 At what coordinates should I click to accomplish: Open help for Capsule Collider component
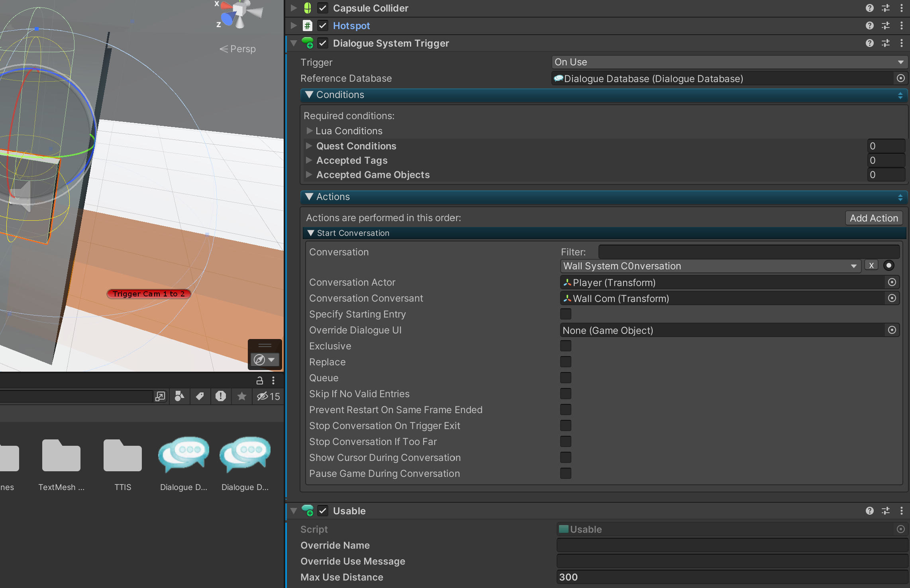[x=869, y=8]
